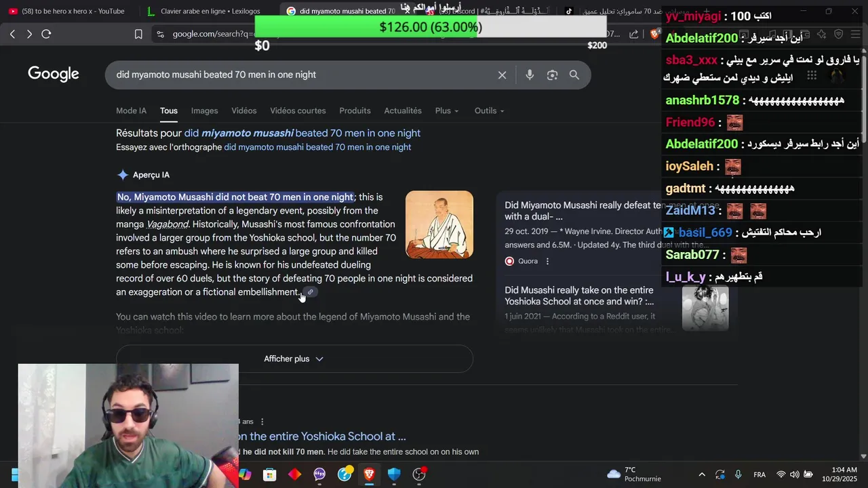
Task: Open tray sync update icon
Action: coord(719,474)
